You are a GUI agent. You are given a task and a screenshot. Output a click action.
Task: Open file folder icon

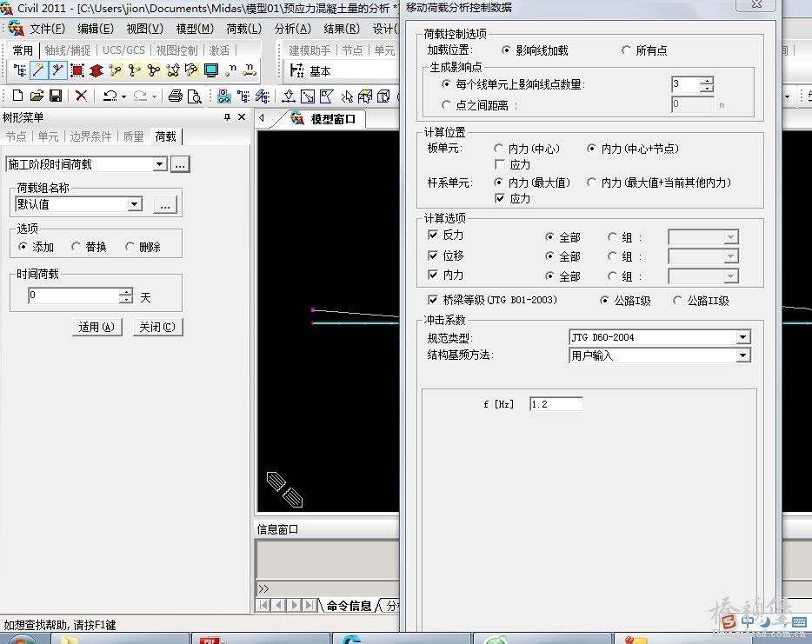click(37, 96)
